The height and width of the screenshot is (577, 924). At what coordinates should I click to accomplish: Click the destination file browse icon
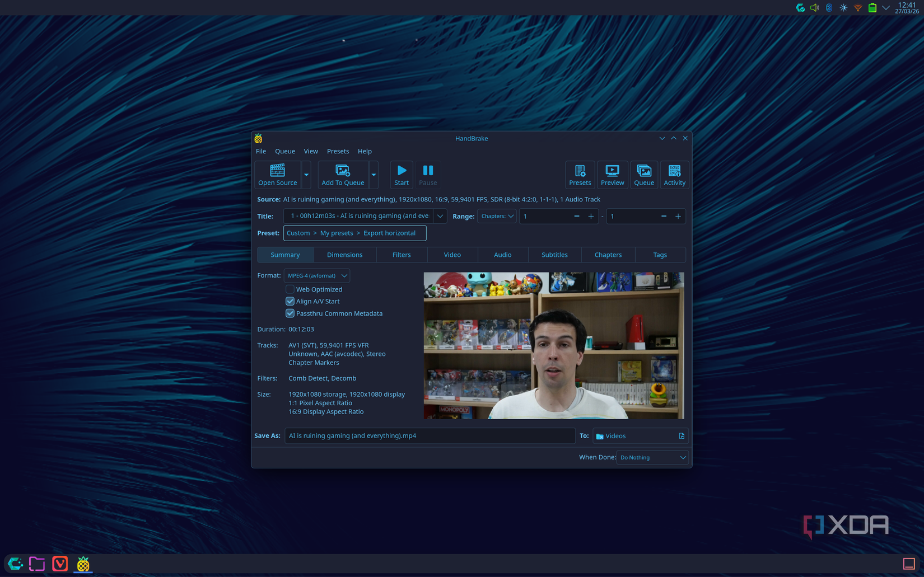(682, 436)
